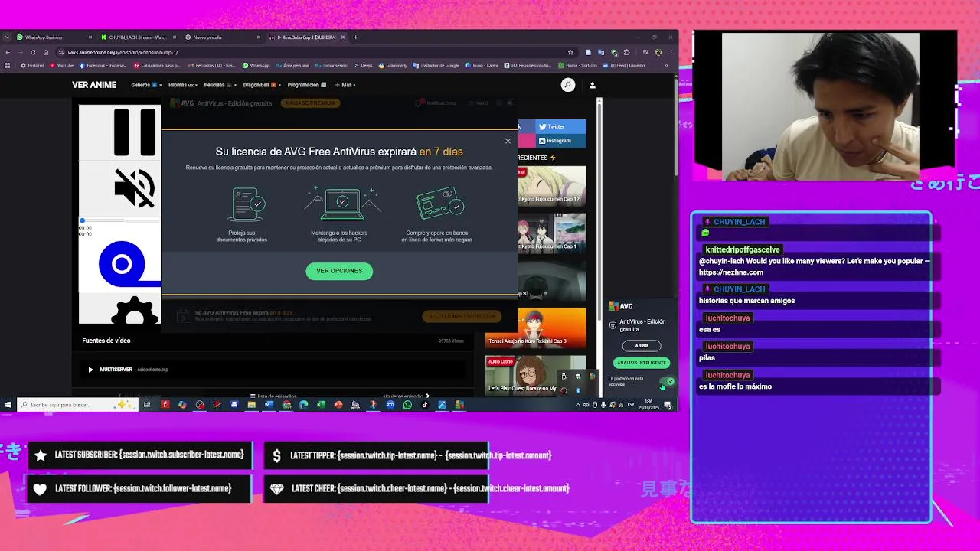Open Word from the taskbar

(x=269, y=405)
